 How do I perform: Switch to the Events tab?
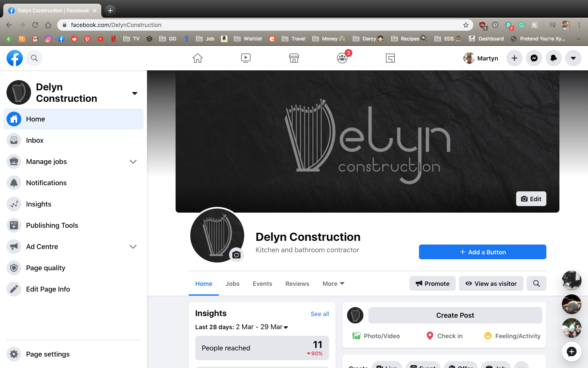[x=262, y=283]
